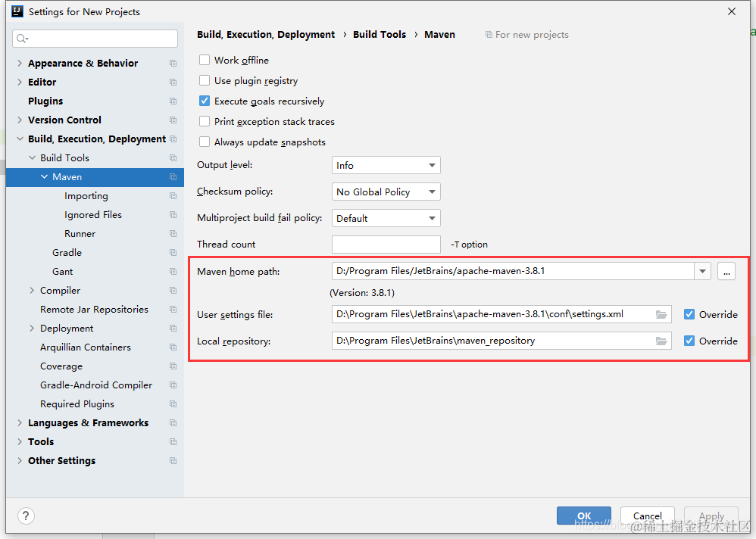Select Importing under Maven
This screenshot has width=756, height=539.
pyautogui.click(x=86, y=196)
